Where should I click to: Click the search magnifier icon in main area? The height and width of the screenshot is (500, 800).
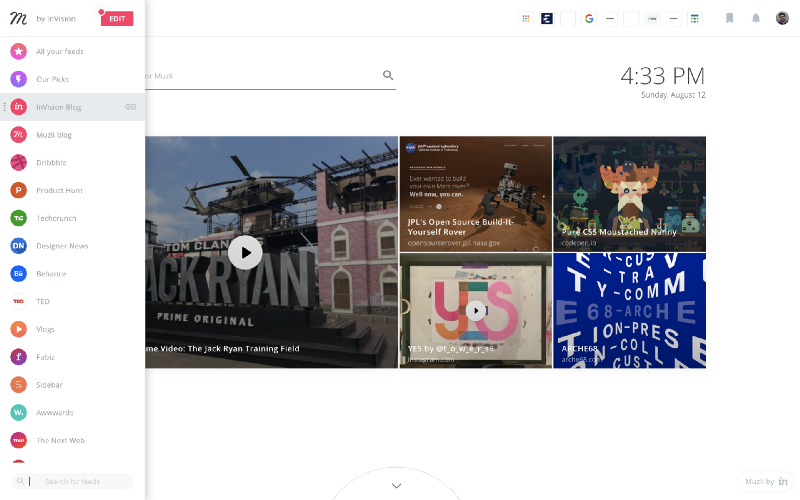[x=388, y=76]
